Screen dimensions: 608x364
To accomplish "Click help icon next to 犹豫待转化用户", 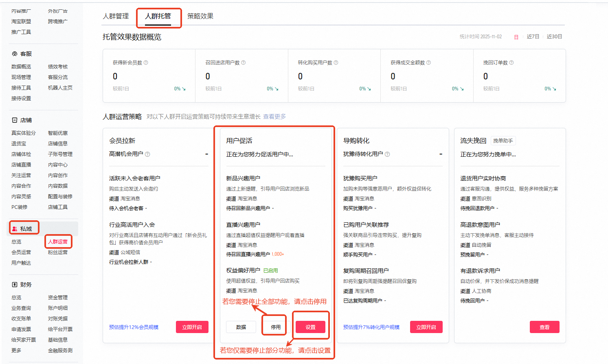I will pyautogui.click(x=387, y=154).
